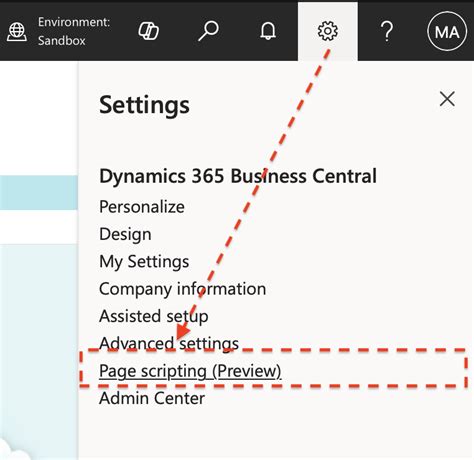474x460 pixels.
Task: Open the search magnifier icon
Action: click(208, 31)
